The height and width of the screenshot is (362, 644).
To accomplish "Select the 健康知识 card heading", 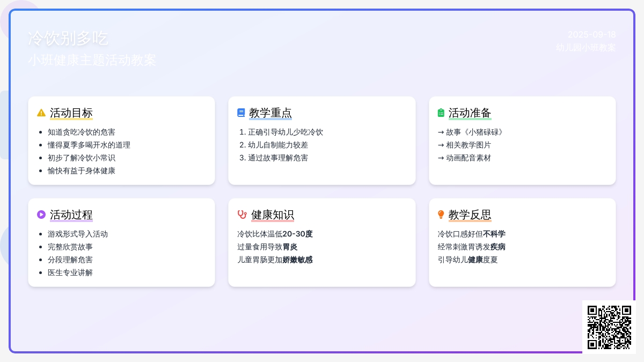I will click(x=273, y=215).
